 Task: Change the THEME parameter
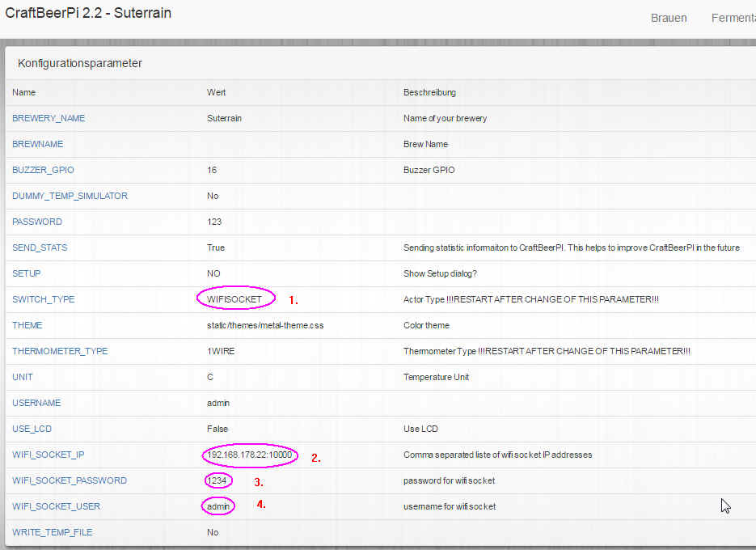click(x=27, y=325)
